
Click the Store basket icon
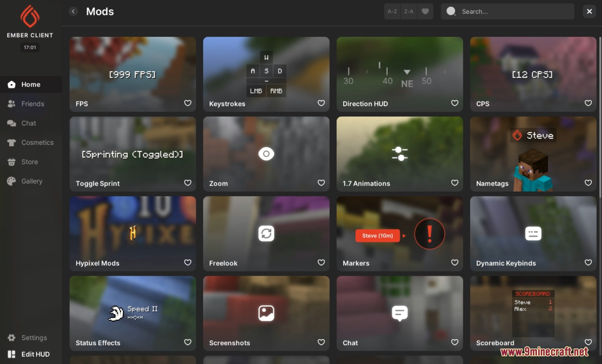point(11,162)
